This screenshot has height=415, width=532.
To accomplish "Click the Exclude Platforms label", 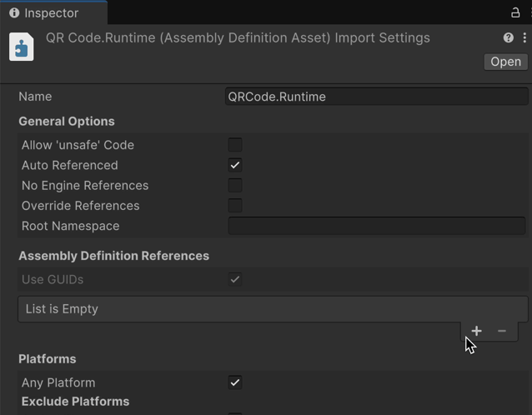I will (75, 402).
